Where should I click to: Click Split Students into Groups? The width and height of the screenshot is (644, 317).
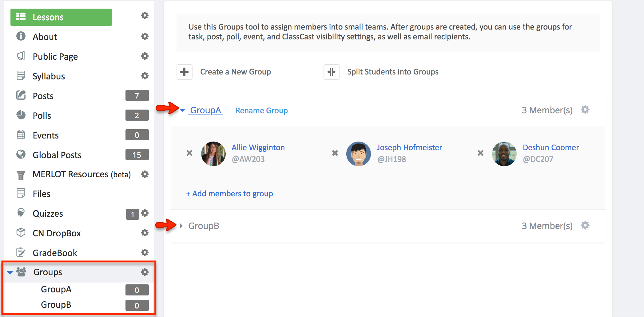pos(393,72)
